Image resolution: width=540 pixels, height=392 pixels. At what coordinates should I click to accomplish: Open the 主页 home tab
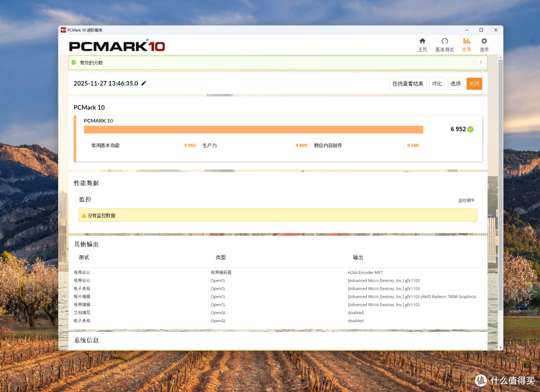tap(422, 45)
